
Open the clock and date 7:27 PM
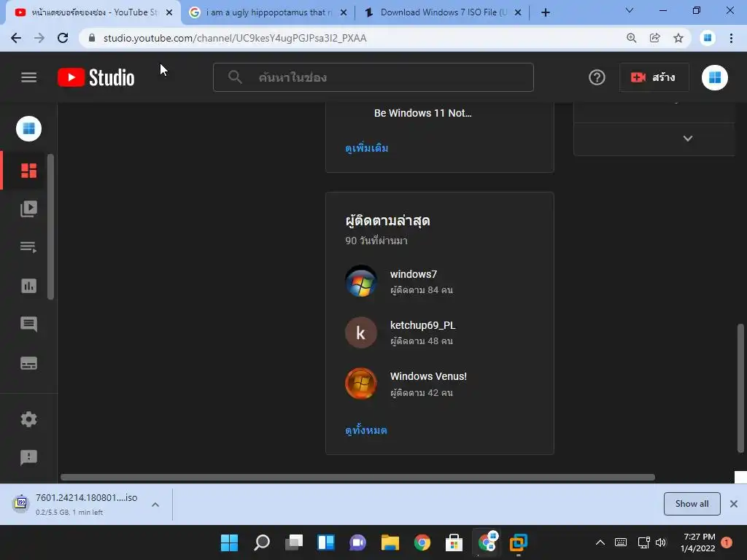pos(698,542)
